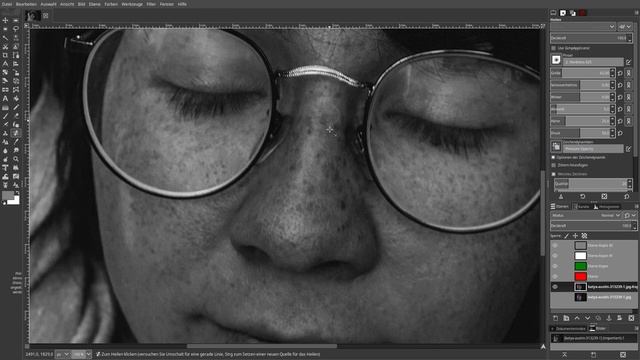Open the tool options Modus dropdown

(583, 27)
